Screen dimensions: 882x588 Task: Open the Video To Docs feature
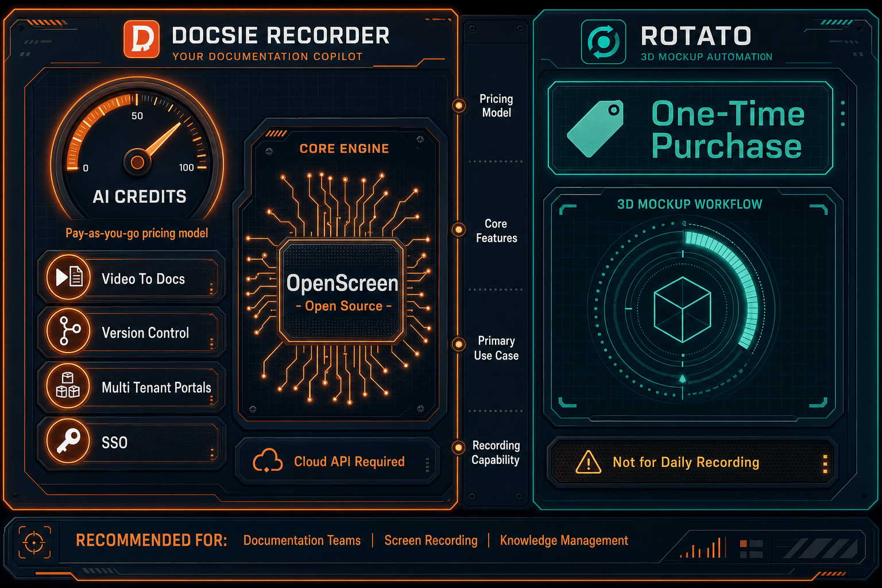(131, 278)
